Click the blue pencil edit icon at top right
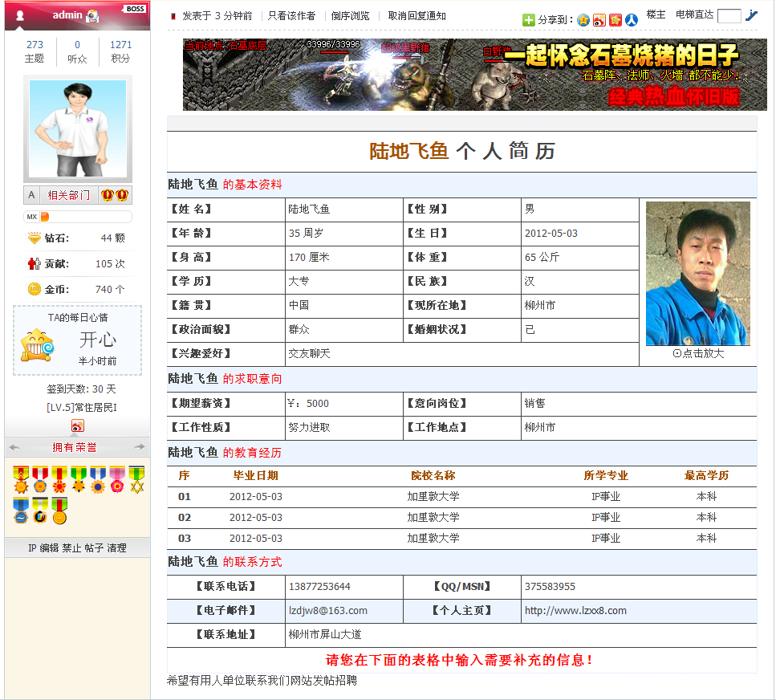Image resolution: width=776 pixels, height=700 pixels. pos(753,16)
